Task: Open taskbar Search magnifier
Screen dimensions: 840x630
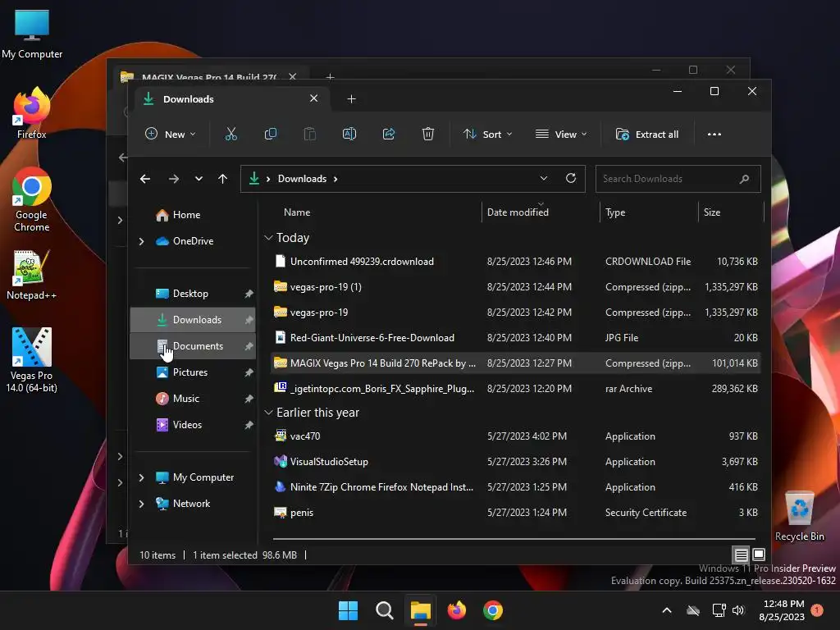Action: (x=384, y=610)
